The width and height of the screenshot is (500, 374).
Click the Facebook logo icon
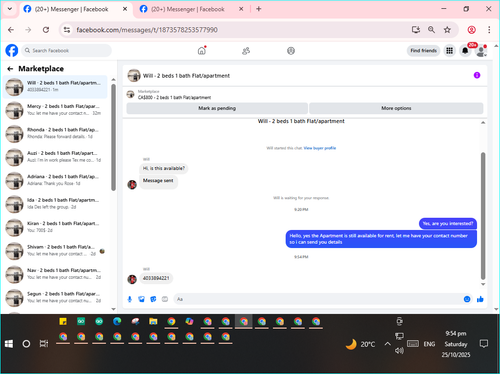tap(12, 51)
